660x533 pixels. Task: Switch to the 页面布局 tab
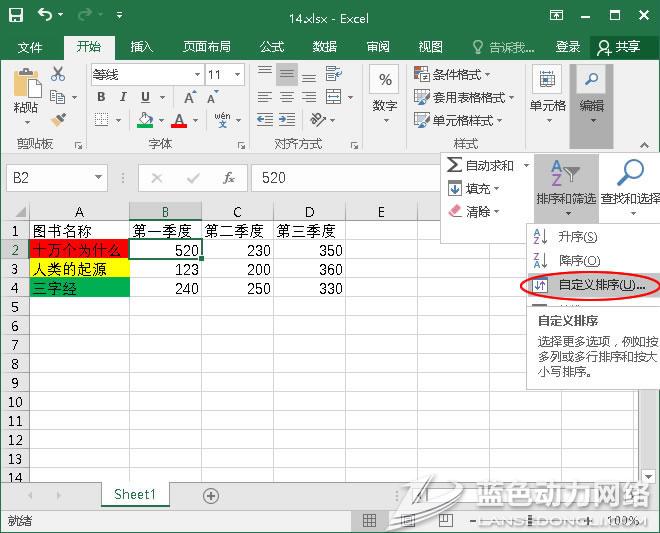(206, 47)
